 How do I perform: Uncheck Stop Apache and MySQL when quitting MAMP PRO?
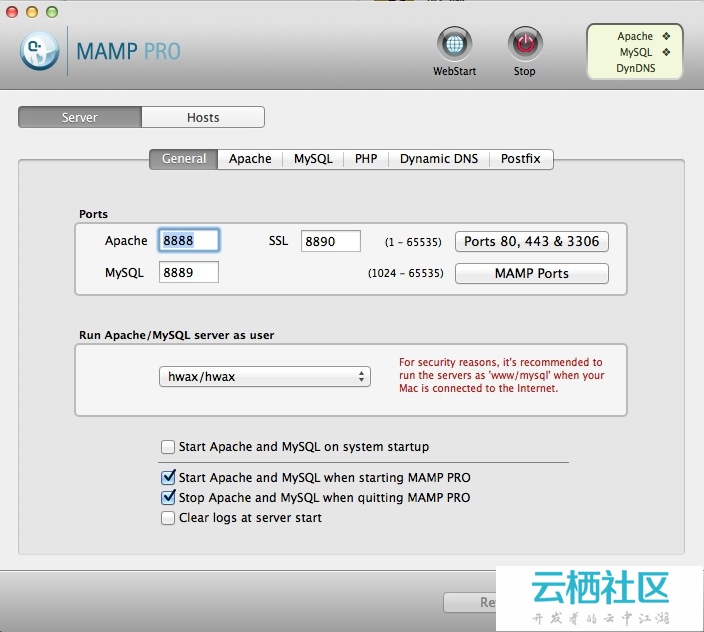pyautogui.click(x=168, y=497)
